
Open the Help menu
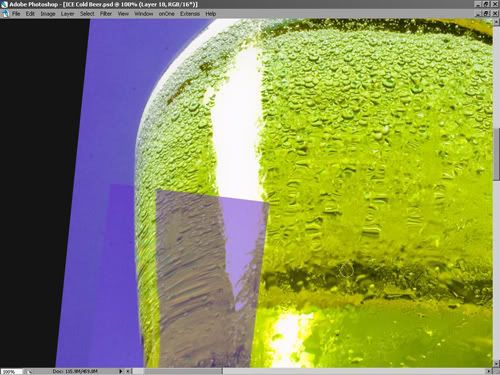click(211, 14)
